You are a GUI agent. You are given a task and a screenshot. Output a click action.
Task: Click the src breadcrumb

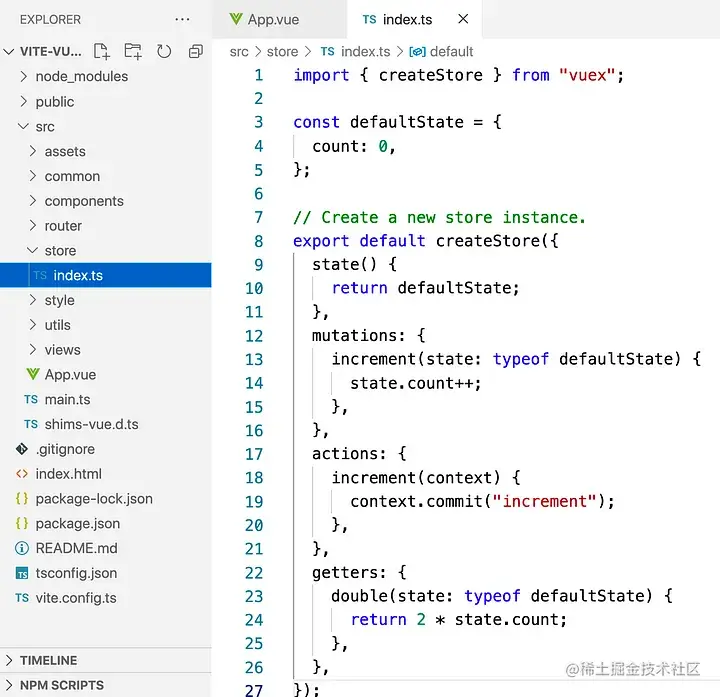click(239, 51)
